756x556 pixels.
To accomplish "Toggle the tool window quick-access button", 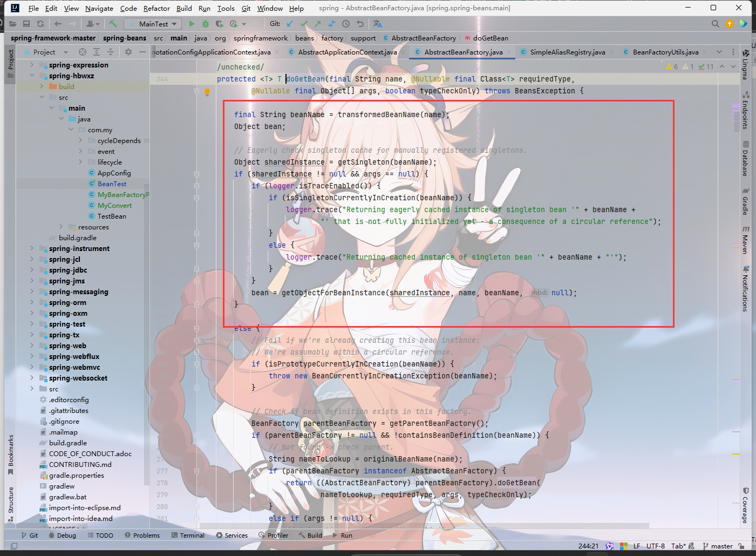I will point(14,546).
